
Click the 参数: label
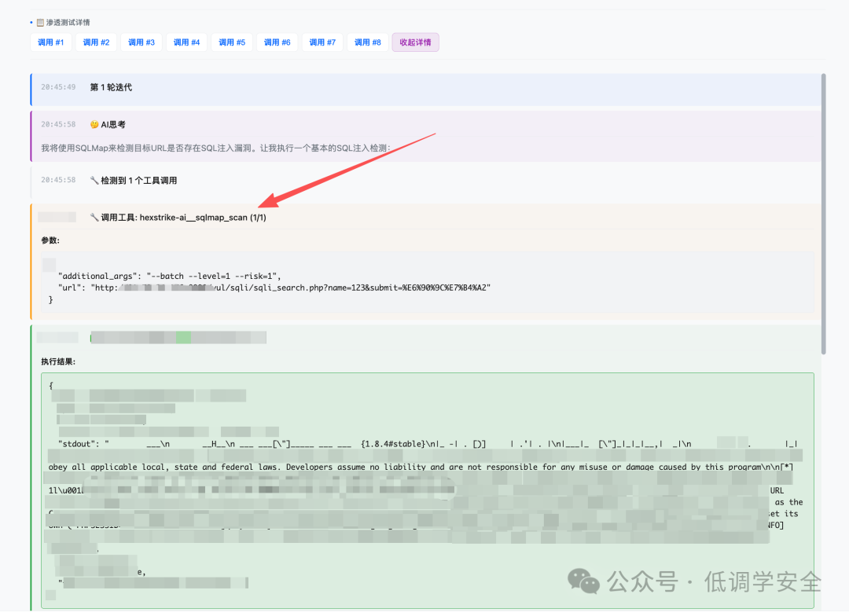50,240
